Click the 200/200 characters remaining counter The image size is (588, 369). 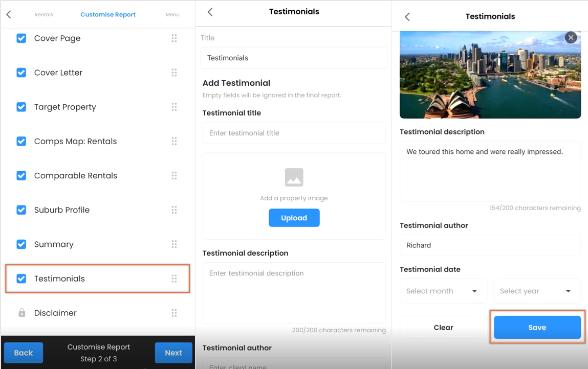click(339, 330)
